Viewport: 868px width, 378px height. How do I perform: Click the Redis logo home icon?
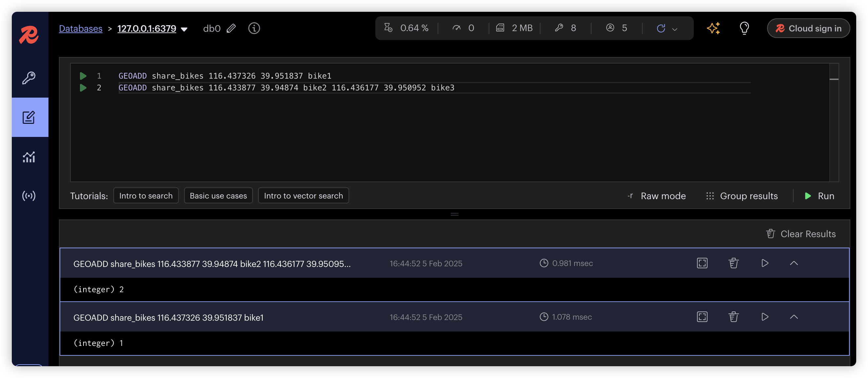pos(29,35)
